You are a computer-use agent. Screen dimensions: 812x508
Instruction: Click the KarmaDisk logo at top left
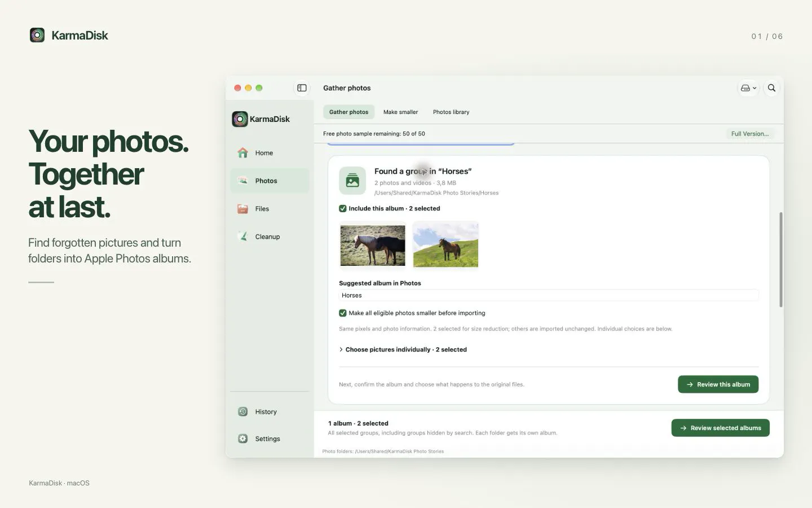pyautogui.click(x=37, y=35)
